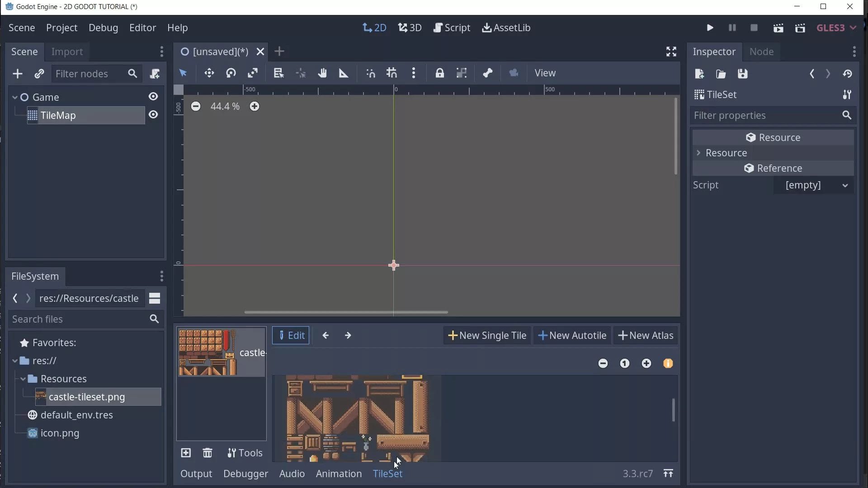The height and width of the screenshot is (488, 868).
Task: Remove selected texture from TileSet
Action: 208,453
